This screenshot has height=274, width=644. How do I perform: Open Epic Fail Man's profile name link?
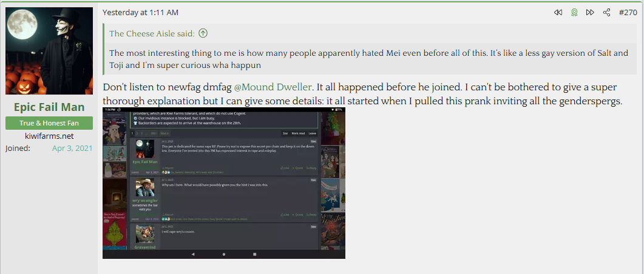[49, 107]
